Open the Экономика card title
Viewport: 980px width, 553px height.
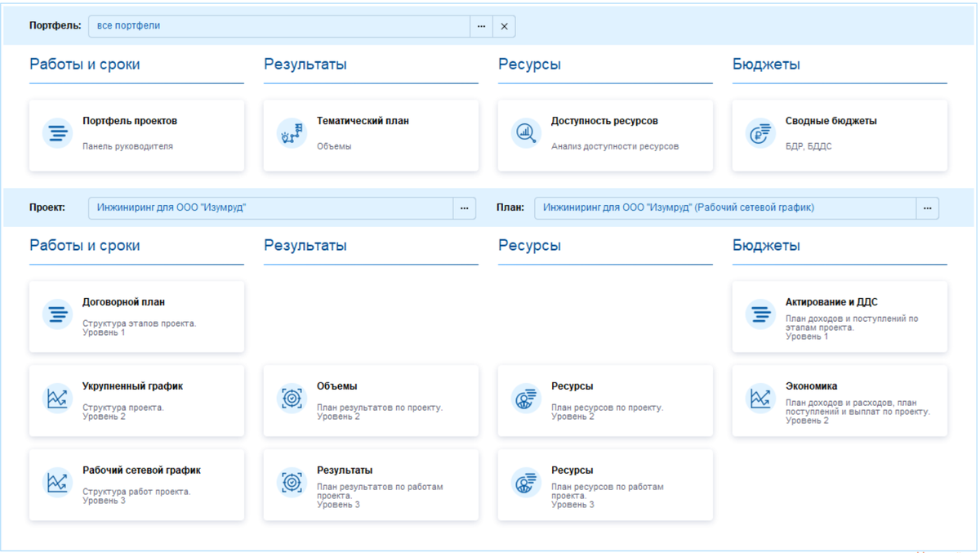[x=811, y=386]
